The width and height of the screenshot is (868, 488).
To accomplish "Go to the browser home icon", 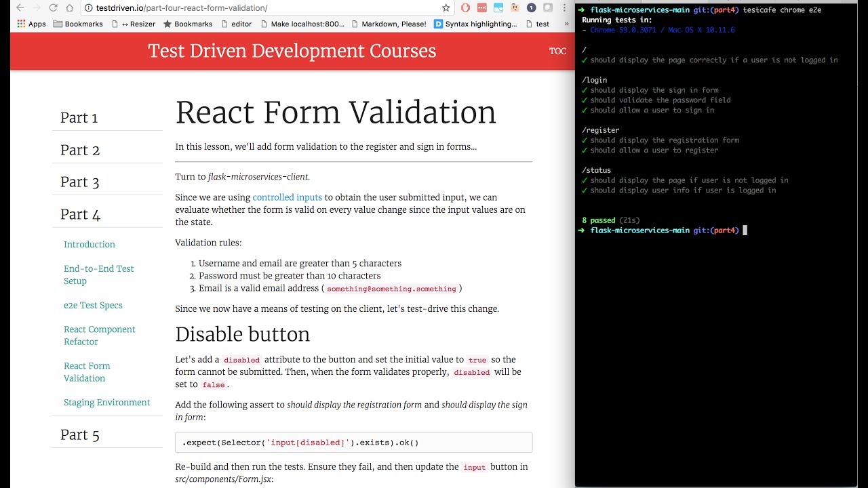I will (x=70, y=8).
